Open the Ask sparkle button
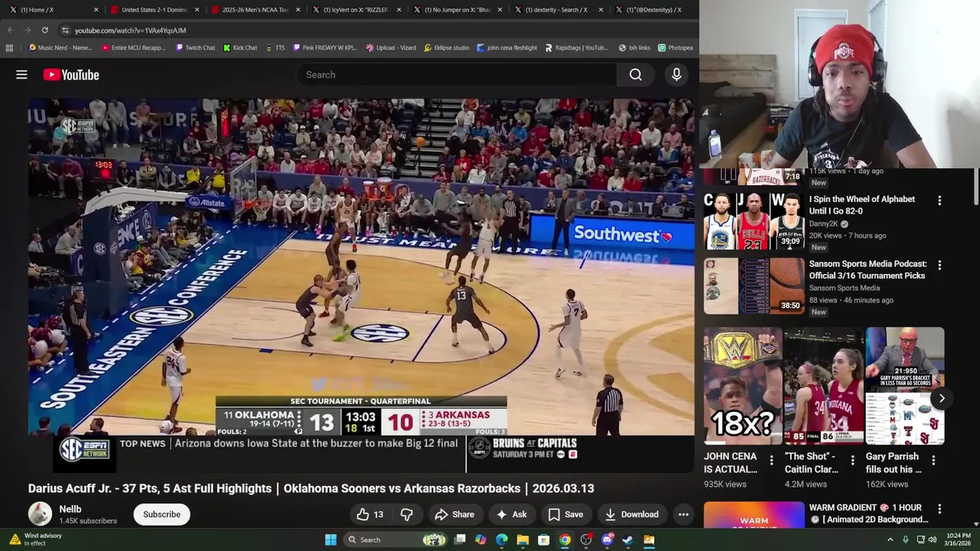 tap(511, 514)
